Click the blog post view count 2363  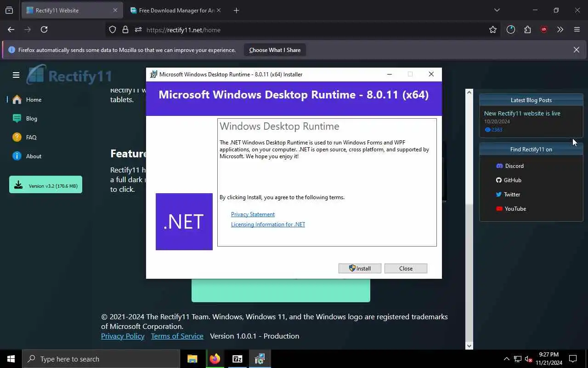(493, 130)
